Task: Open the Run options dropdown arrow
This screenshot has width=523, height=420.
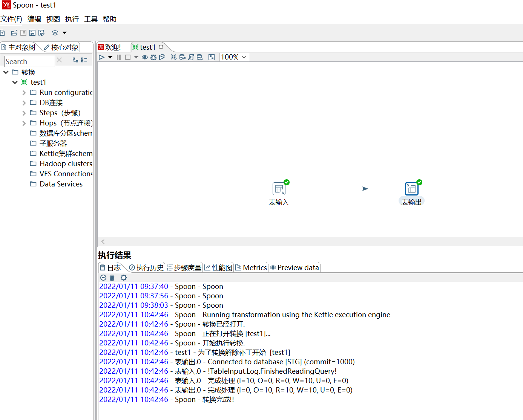Action: tap(110, 57)
